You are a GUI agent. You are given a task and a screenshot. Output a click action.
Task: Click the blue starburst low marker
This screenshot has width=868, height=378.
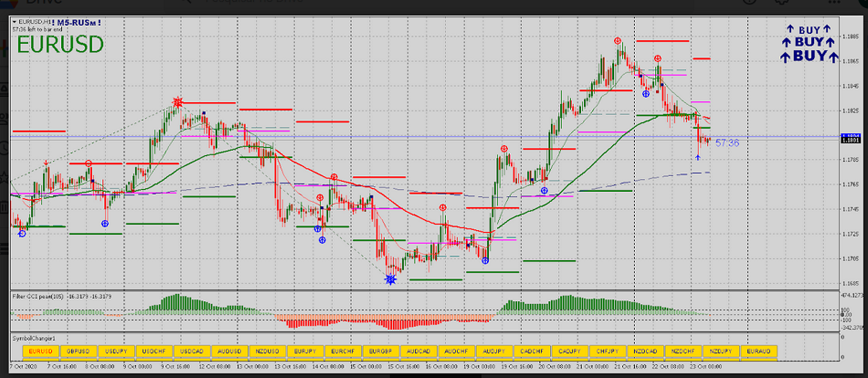coord(391,278)
